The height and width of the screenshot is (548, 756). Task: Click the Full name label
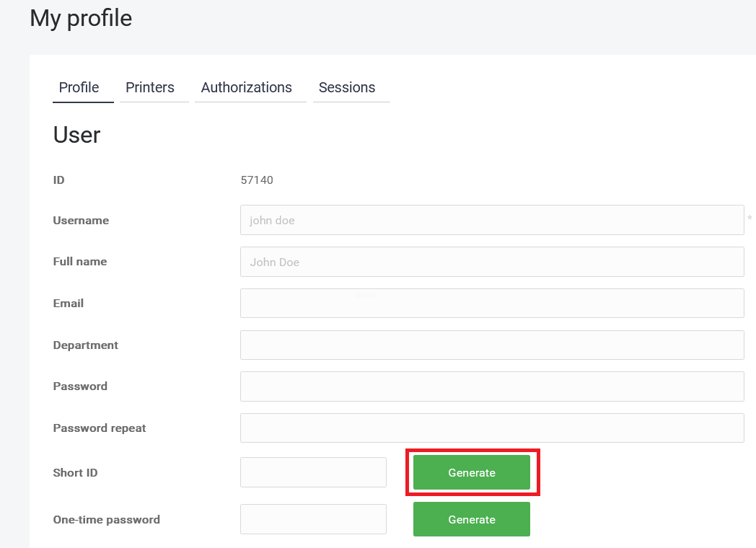80,261
